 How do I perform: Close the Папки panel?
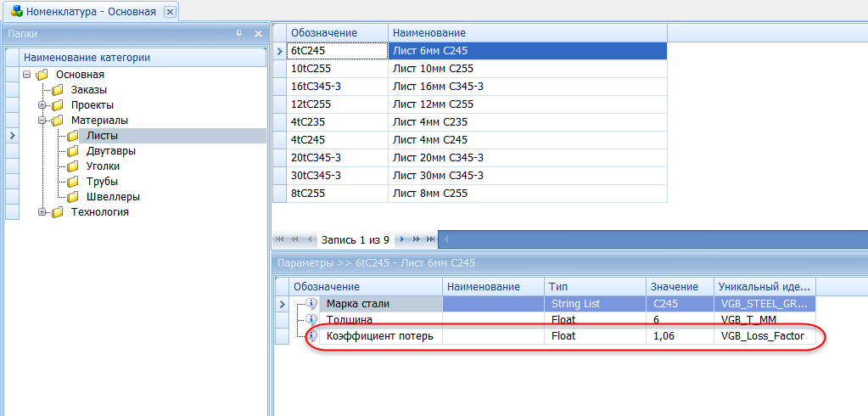257,34
